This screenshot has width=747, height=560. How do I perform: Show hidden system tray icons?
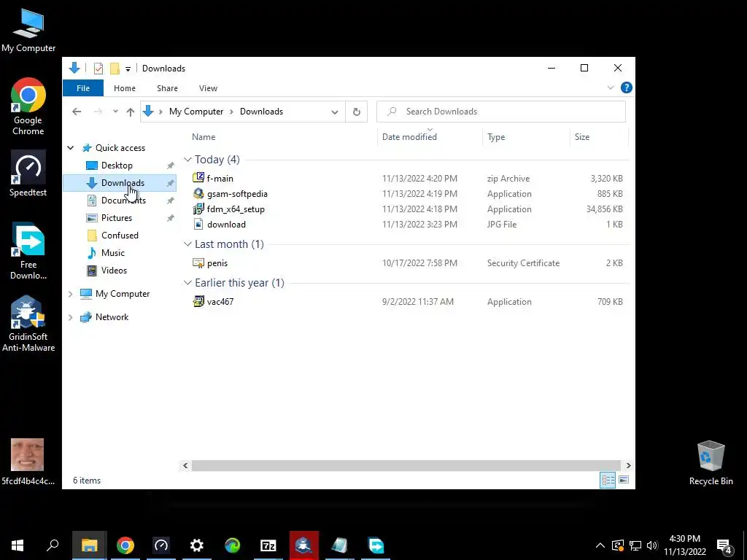click(600, 545)
